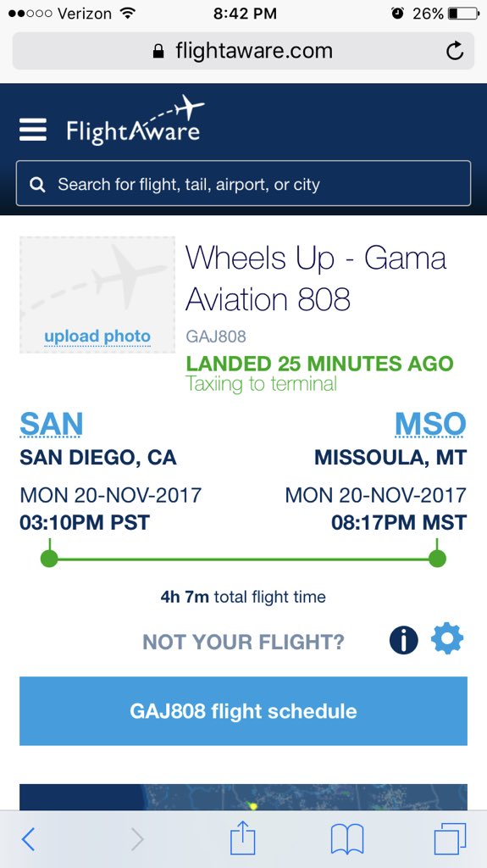Show open tabs in Safari
The height and width of the screenshot is (868, 487).
[x=450, y=839]
